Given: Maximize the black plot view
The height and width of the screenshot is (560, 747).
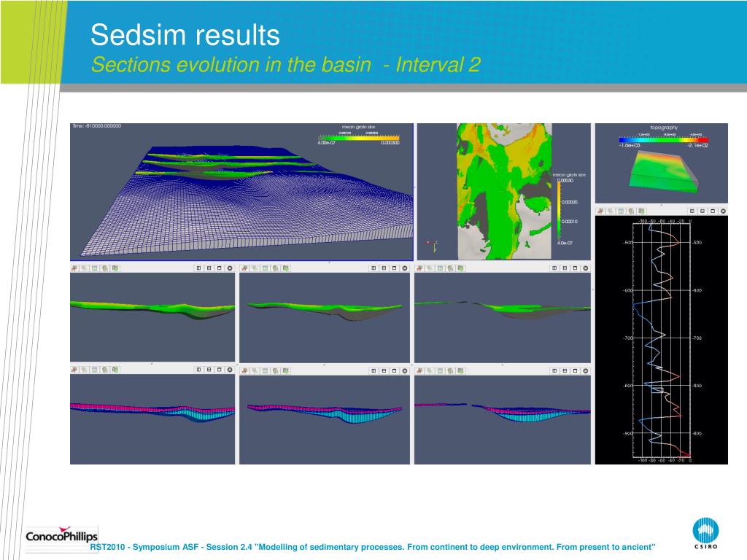Looking at the screenshot, I should [x=713, y=211].
